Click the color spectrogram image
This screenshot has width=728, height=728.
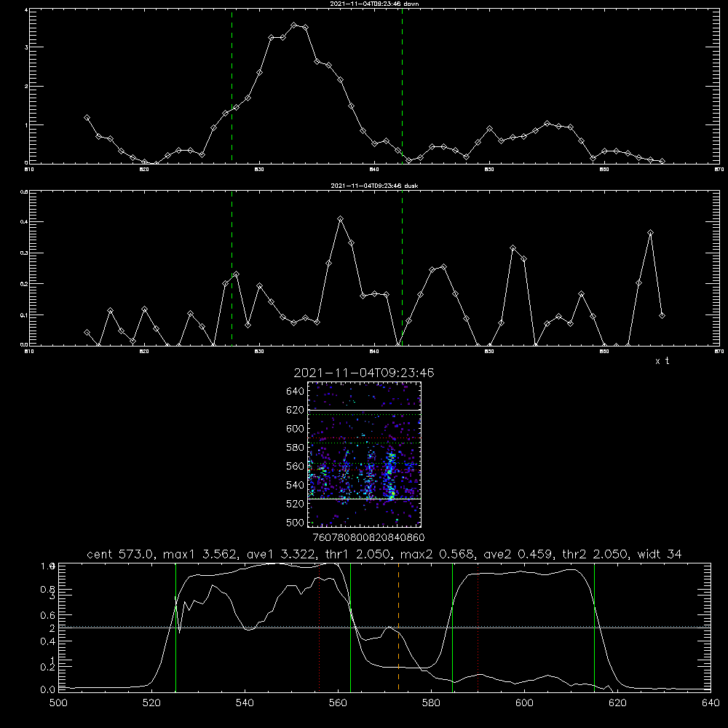point(365,454)
